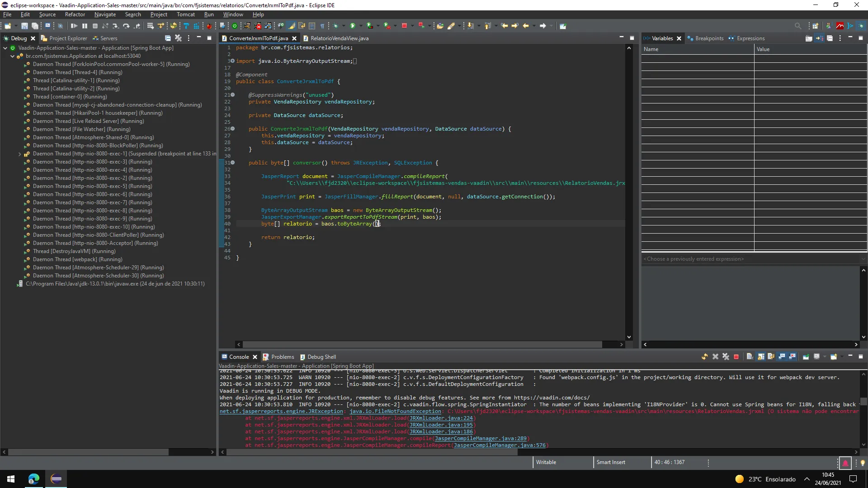The height and width of the screenshot is (488, 868).
Task: Click the Save toolbar icon
Action: click(x=24, y=26)
